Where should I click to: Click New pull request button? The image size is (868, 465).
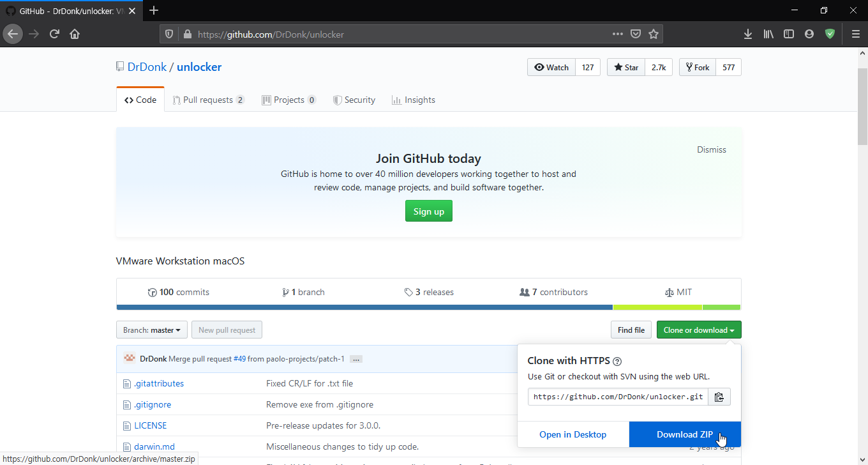click(227, 330)
